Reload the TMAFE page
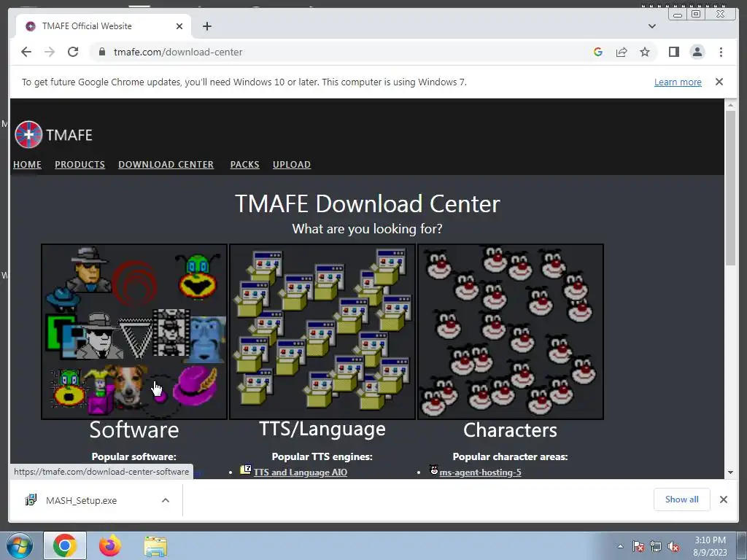The height and width of the screenshot is (560, 747). pos(73,52)
